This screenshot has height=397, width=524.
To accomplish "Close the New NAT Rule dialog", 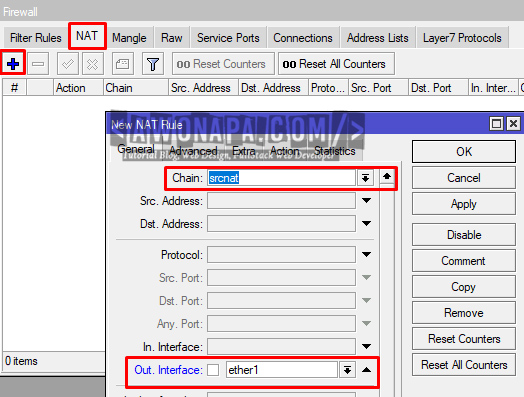I will point(513,124).
